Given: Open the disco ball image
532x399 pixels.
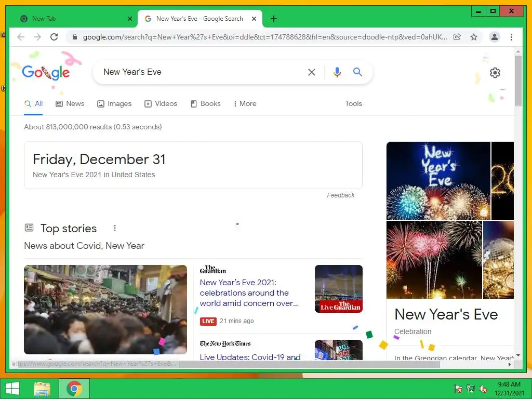Looking at the screenshot, I should click(498, 260).
